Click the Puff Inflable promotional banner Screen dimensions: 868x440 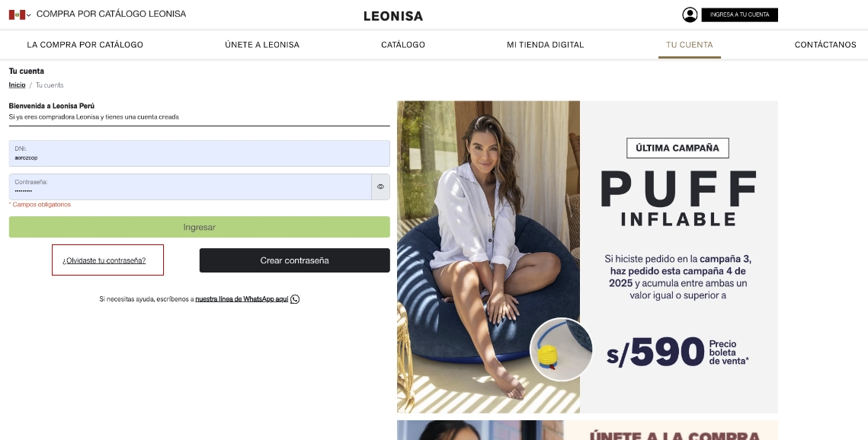(588, 257)
